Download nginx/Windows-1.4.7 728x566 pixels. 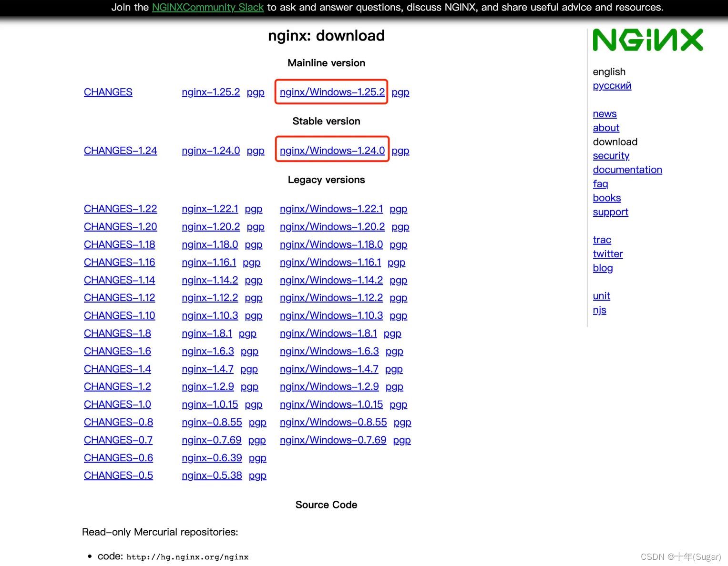pos(329,369)
